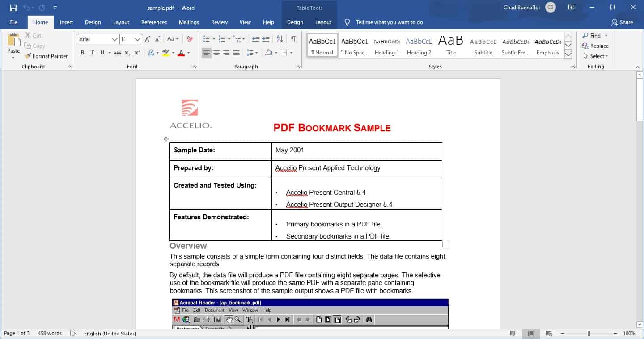This screenshot has width=644, height=339.
Task: Switch to the Insert ribbon tab
Action: pyautogui.click(x=66, y=22)
